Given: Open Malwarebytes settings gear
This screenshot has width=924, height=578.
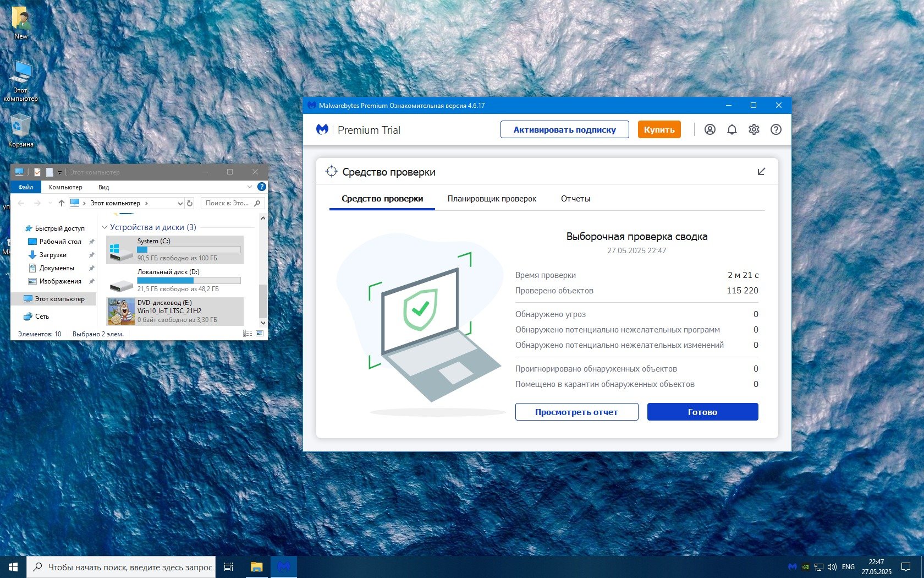Looking at the screenshot, I should 754,130.
